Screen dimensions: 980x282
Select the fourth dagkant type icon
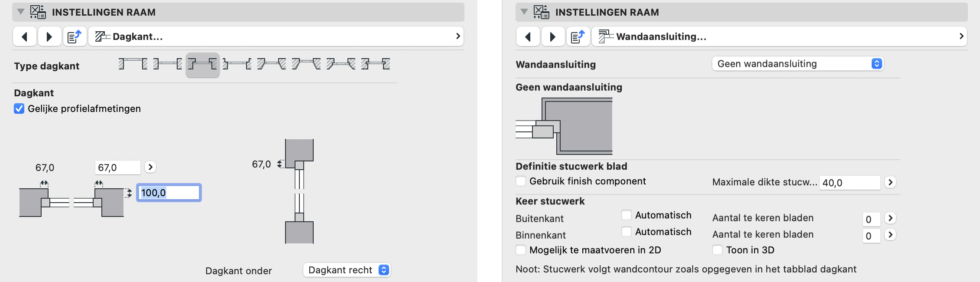tap(237, 64)
